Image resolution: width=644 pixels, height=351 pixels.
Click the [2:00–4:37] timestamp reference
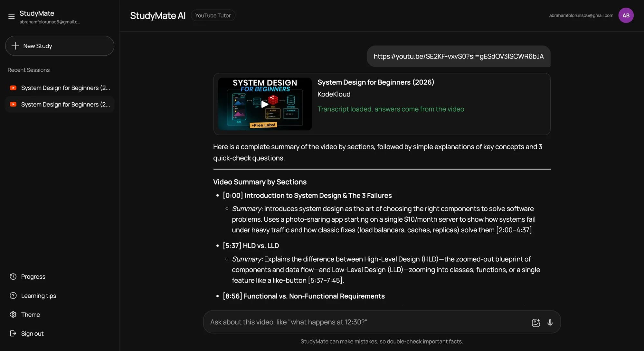[x=514, y=230]
